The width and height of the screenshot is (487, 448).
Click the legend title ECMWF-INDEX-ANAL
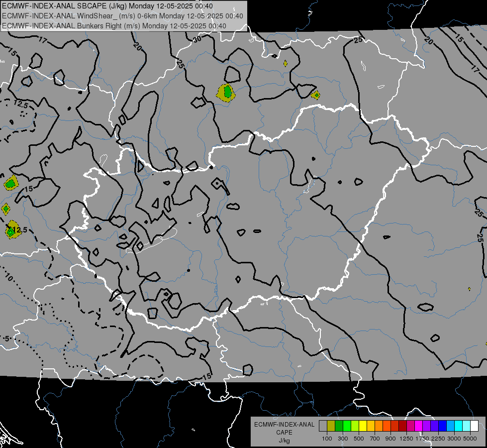[x=284, y=425]
